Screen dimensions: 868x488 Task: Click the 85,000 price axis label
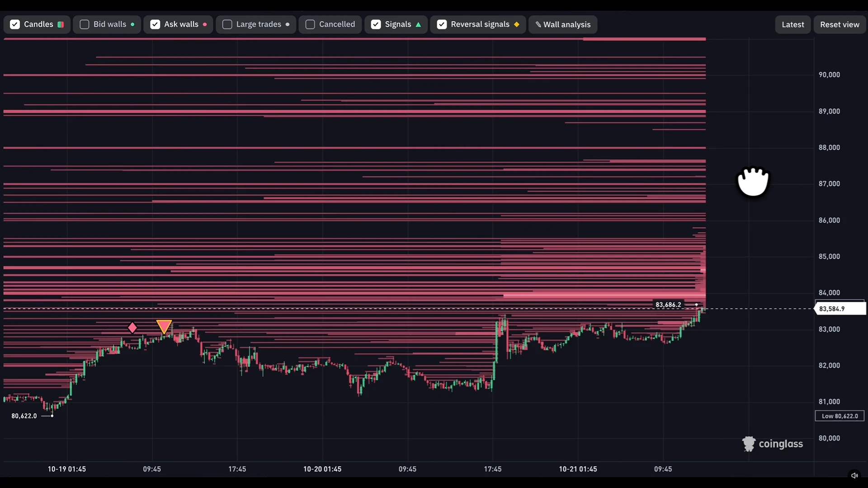pyautogui.click(x=829, y=257)
